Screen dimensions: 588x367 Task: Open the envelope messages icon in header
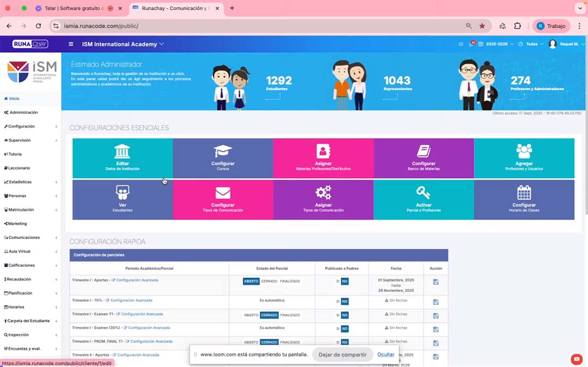[461, 44]
